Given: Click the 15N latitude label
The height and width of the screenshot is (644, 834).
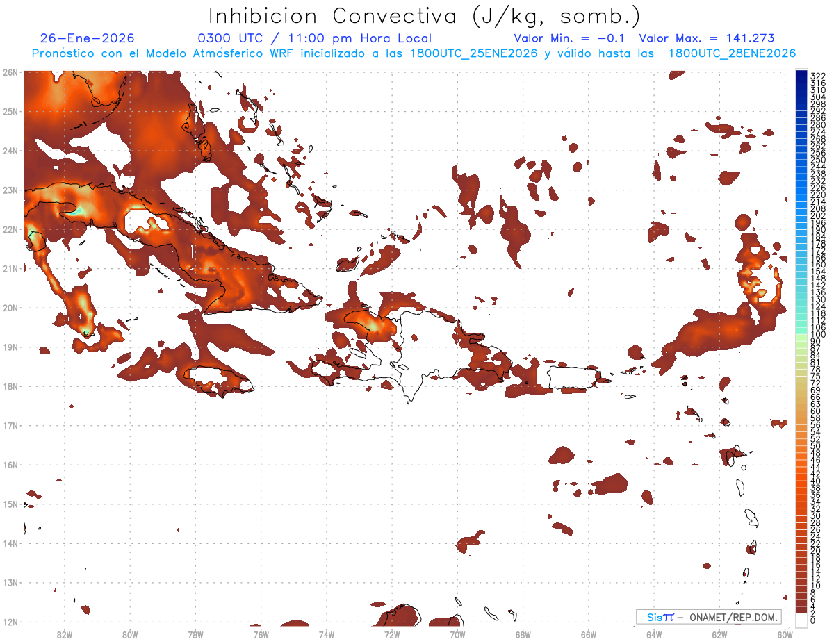Looking at the screenshot, I should coord(10,504).
